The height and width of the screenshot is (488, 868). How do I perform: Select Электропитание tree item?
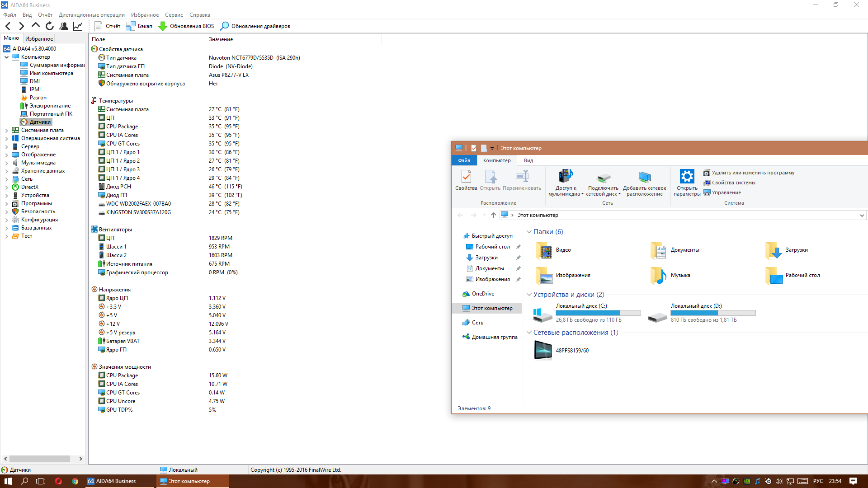click(46, 106)
